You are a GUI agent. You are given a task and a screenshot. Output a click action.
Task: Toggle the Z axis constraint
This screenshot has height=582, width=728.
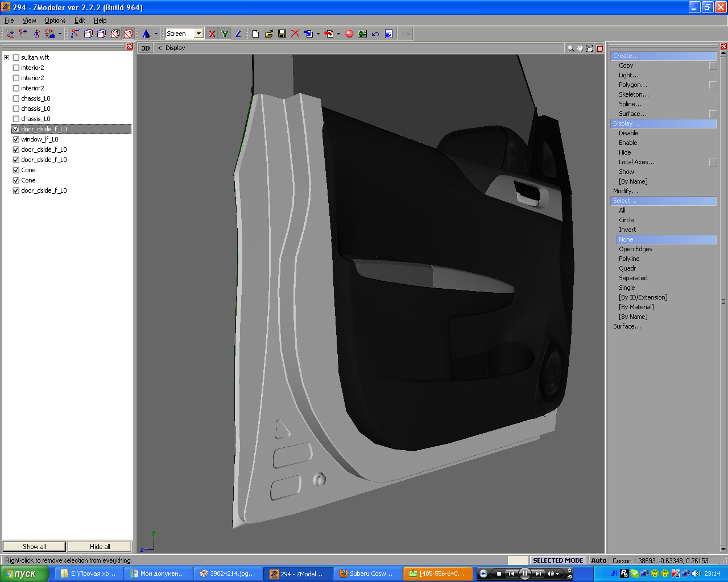point(238,34)
